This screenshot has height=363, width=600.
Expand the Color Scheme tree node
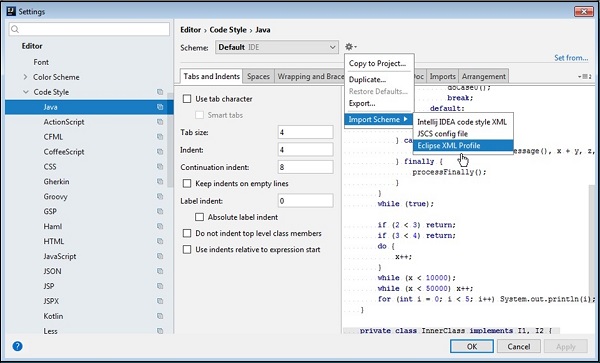pyautogui.click(x=25, y=77)
